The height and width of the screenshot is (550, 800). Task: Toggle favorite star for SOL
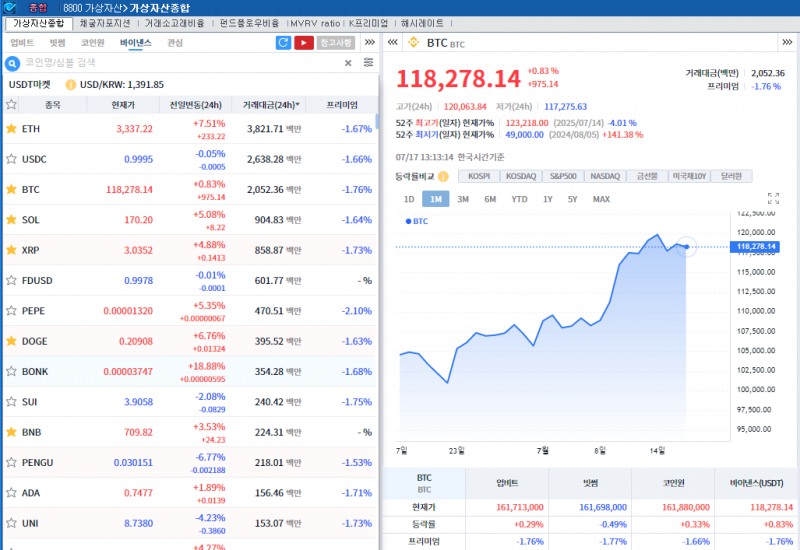[11, 219]
